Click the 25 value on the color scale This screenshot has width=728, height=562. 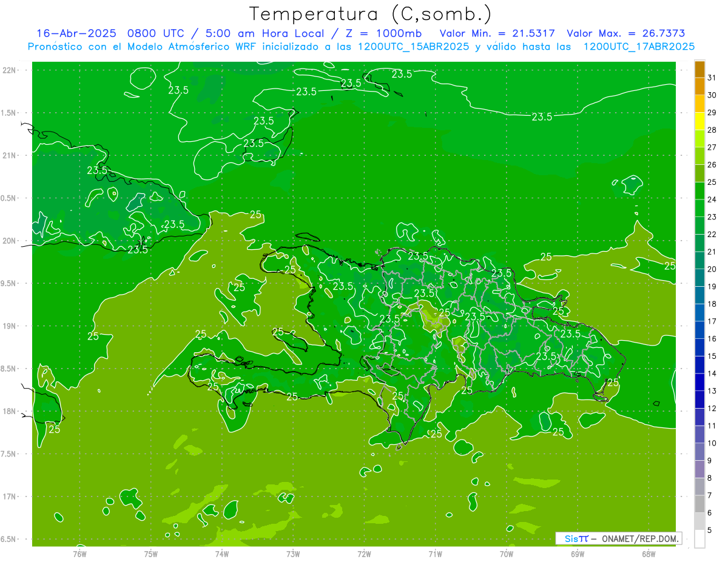point(712,182)
